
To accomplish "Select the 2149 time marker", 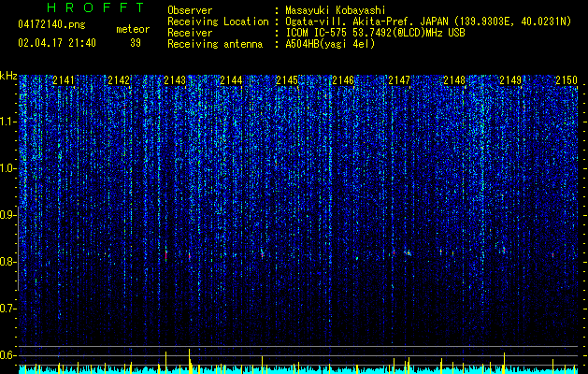I will click(x=510, y=80).
